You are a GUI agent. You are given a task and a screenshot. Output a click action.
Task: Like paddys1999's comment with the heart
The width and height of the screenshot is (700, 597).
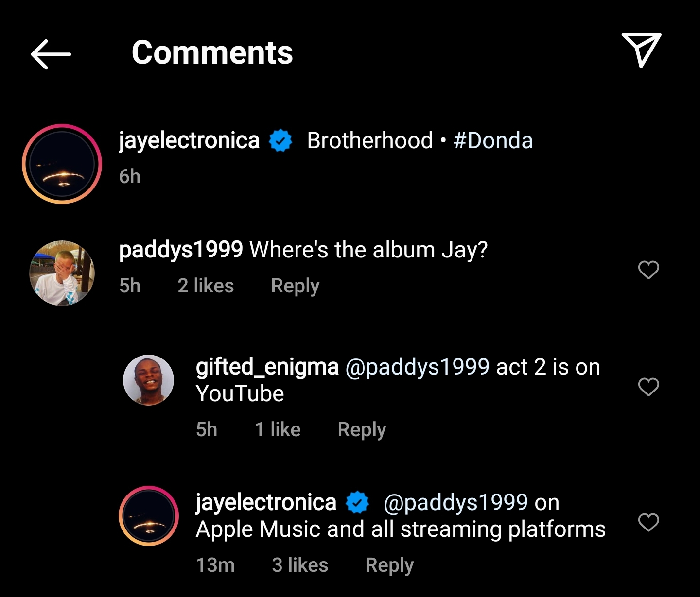pyautogui.click(x=648, y=270)
